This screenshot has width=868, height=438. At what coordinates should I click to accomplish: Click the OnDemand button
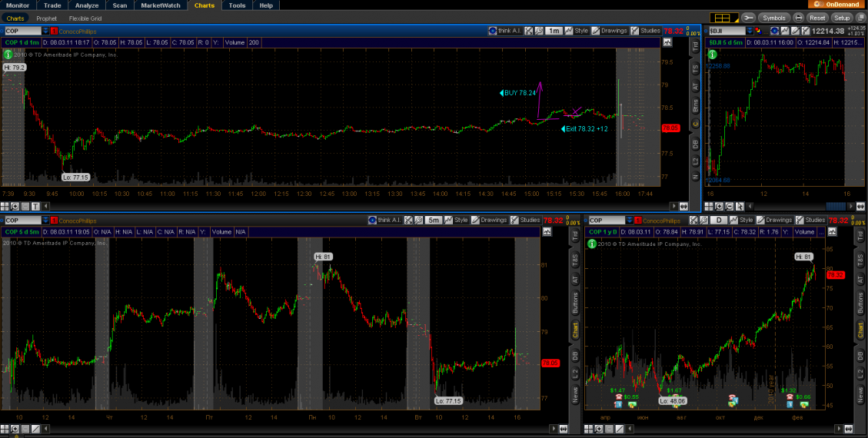tap(837, 5)
